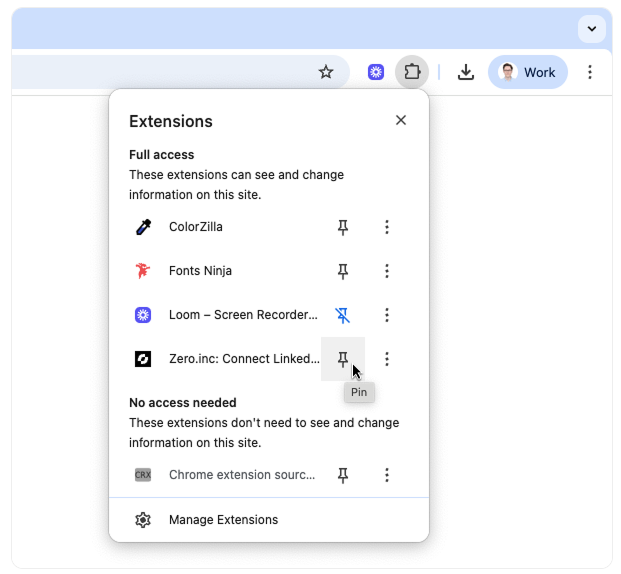Pin the ColorZilla extension
Image resolution: width=621 pixels, height=574 pixels.
[343, 227]
